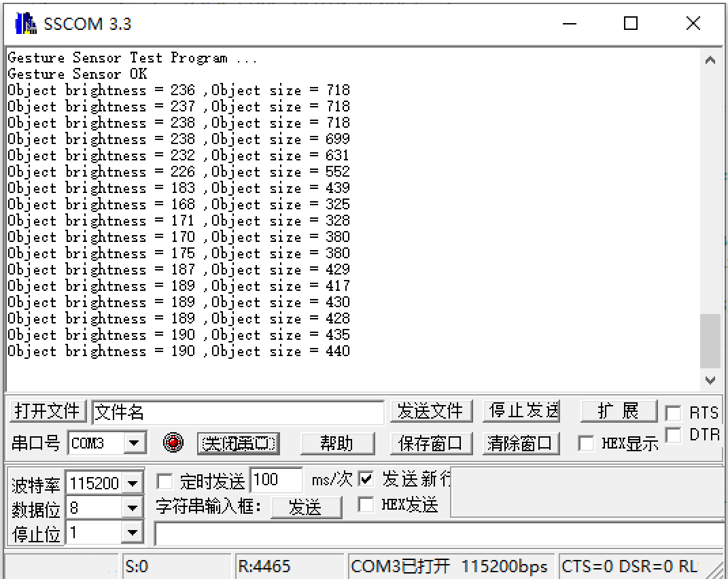728x579 pixels.
Task: Click the line with brightness = 236
Action: point(179,90)
